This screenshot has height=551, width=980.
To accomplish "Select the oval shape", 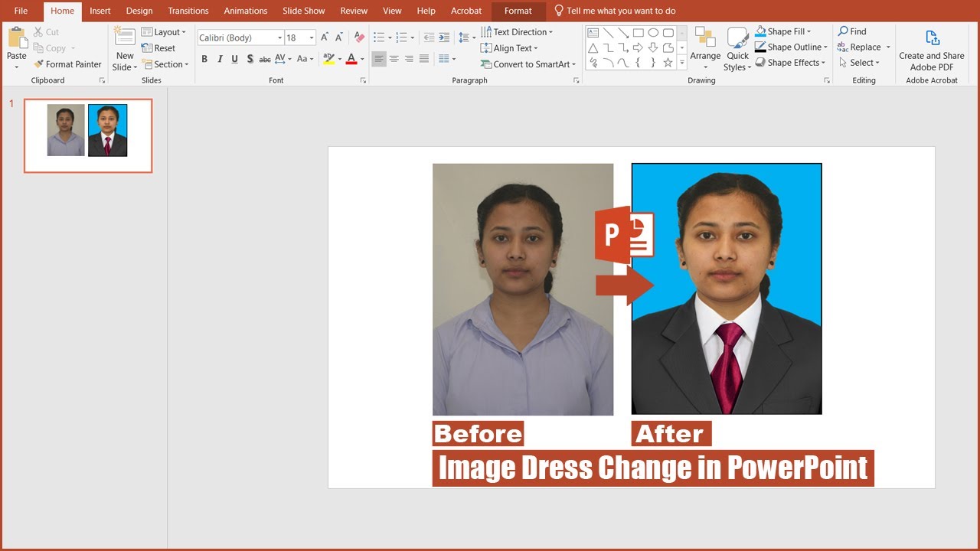I will click(653, 33).
